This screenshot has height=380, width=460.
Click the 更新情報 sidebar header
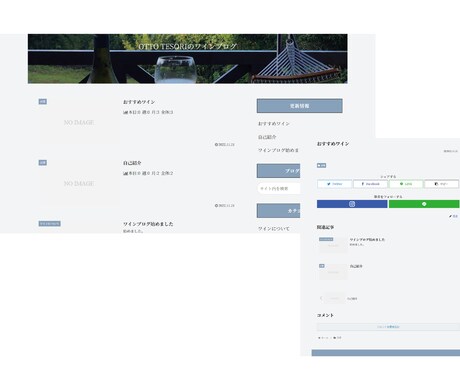(x=299, y=106)
